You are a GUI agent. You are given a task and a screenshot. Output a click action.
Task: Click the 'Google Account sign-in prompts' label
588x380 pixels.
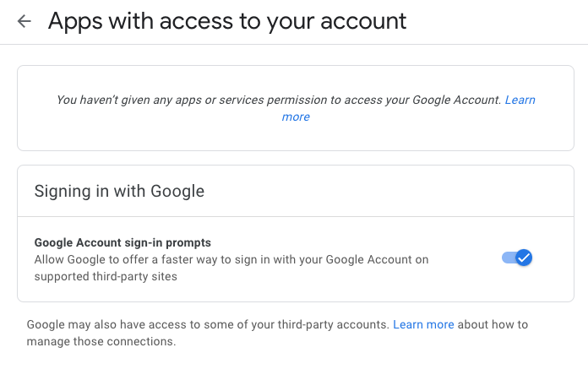(x=122, y=242)
